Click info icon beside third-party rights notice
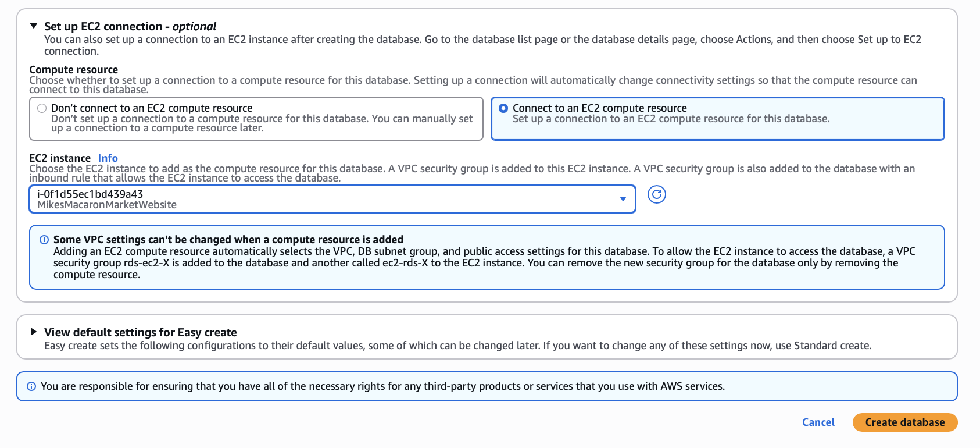The image size is (980, 448). 31,386
